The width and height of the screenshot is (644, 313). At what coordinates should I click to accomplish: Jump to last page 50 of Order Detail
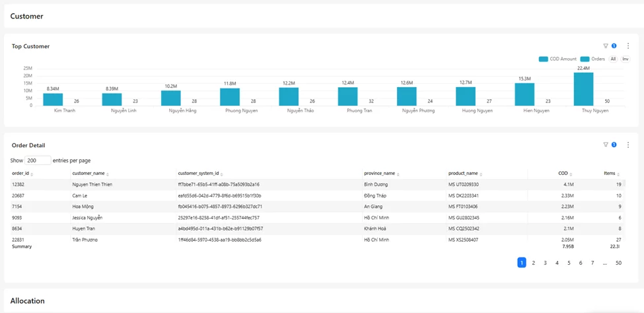(x=618, y=263)
